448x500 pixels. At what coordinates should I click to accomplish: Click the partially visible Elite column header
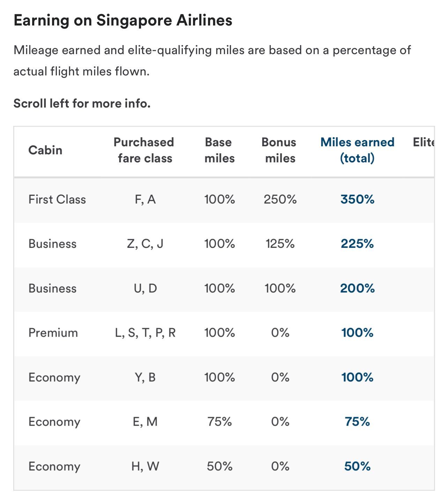pyautogui.click(x=424, y=142)
